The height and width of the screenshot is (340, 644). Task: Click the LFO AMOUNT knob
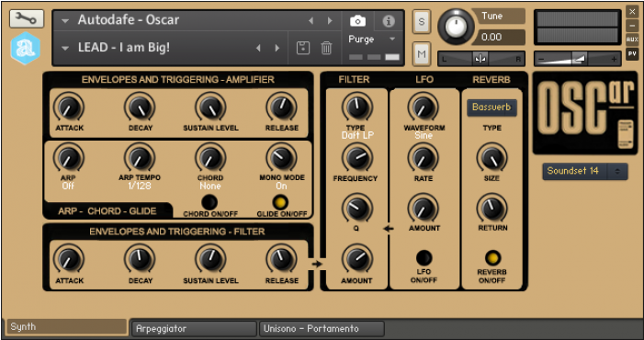[423, 209]
